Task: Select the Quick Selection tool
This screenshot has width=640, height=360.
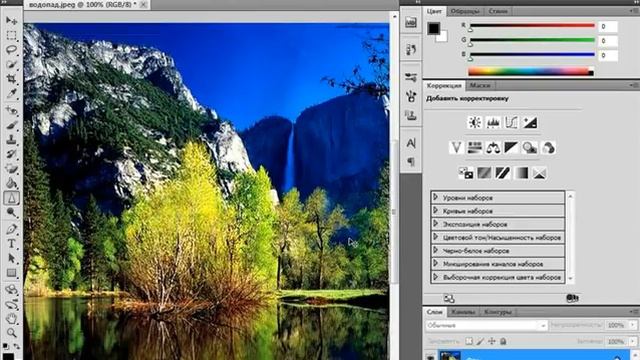Action: [x=11, y=64]
